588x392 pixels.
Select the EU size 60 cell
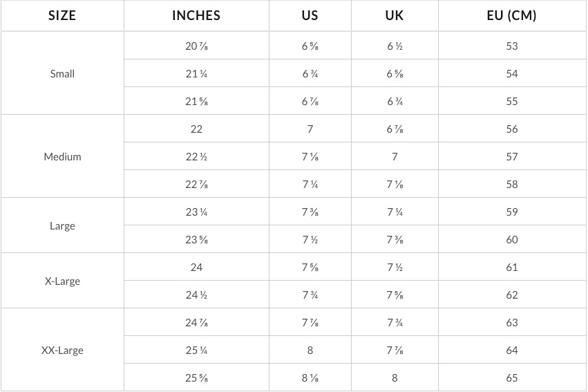[511, 239]
